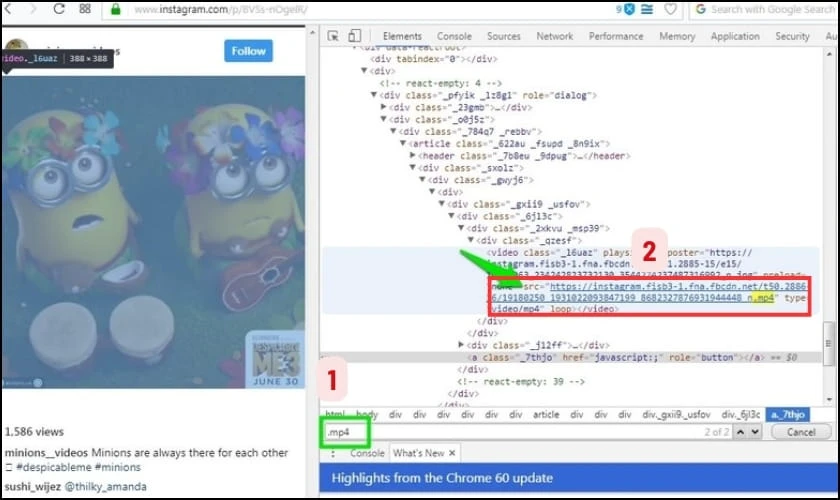Switch to the Sources tab
The height and width of the screenshot is (500, 840).
[x=504, y=36]
